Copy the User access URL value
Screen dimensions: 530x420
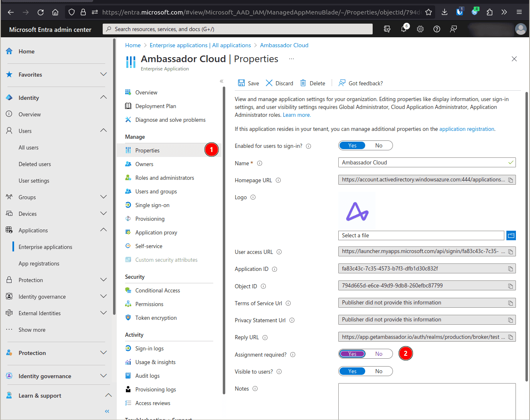[x=511, y=252]
